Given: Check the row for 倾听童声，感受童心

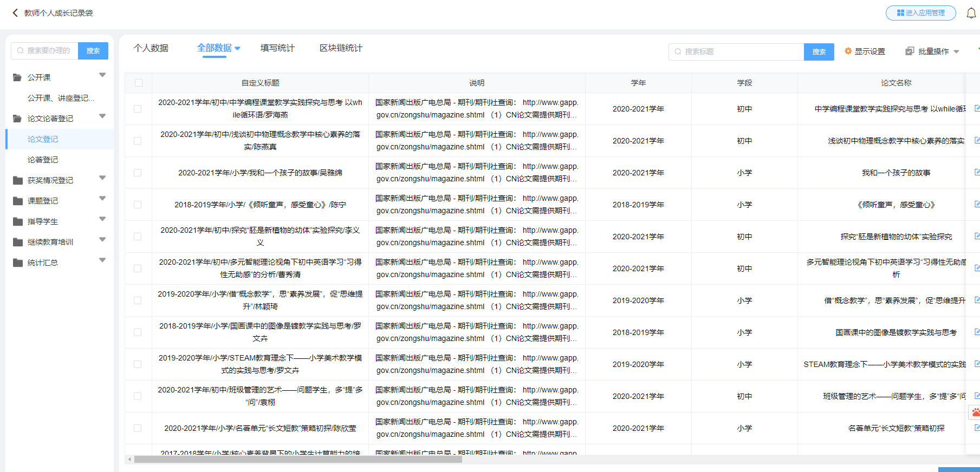Looking at the screenshot, I should (x=138, y=205).
